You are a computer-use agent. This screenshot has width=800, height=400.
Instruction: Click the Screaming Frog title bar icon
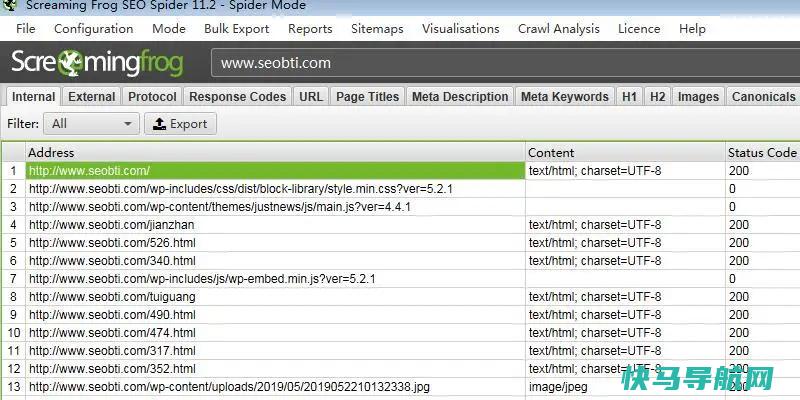[10, 5]
